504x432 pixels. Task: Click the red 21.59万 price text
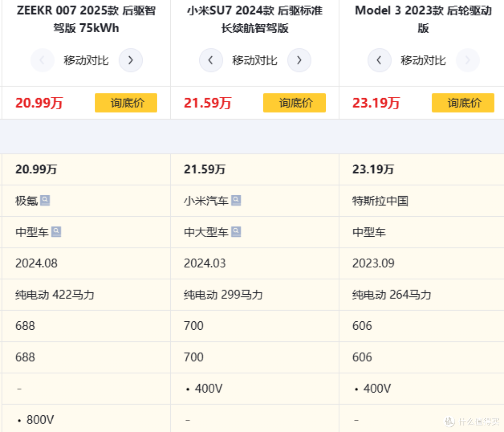[x=207, y=103]
